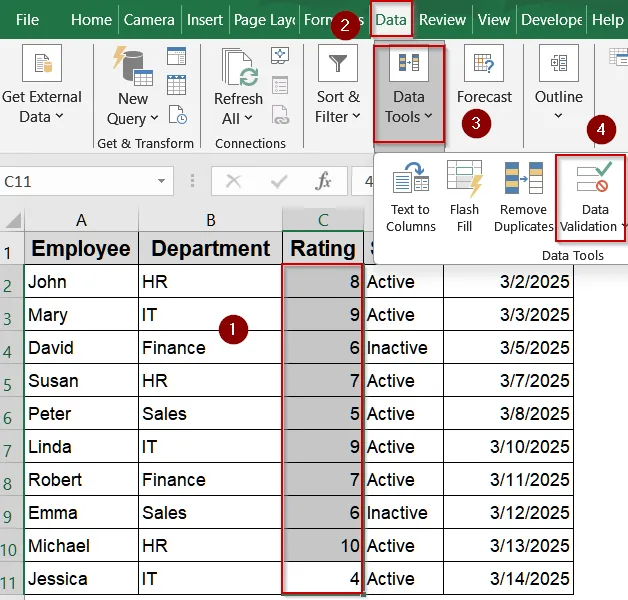This screenshot has height=600, width=628.
Task: Switch to the Review tab
Action: tap(442, 20)
